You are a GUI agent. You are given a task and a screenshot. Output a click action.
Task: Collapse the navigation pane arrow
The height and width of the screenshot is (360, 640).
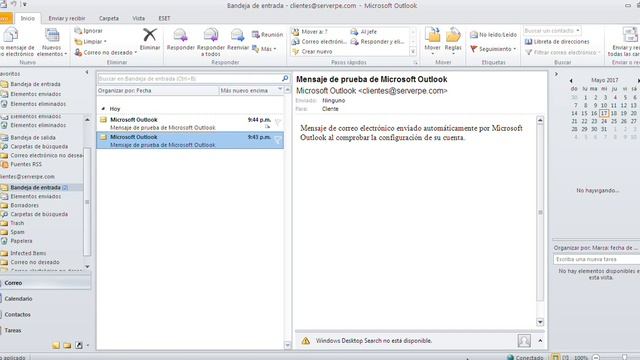[87, 72]
